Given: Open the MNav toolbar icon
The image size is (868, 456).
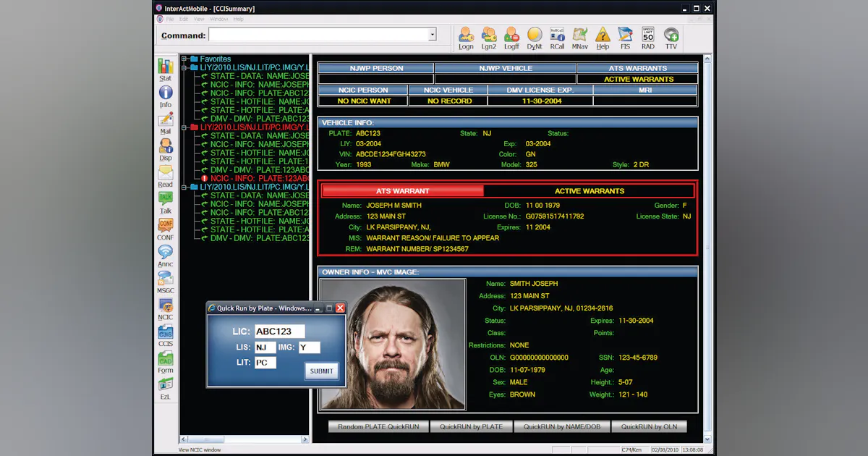Looking at the screenshot, I should click(579, 38).
